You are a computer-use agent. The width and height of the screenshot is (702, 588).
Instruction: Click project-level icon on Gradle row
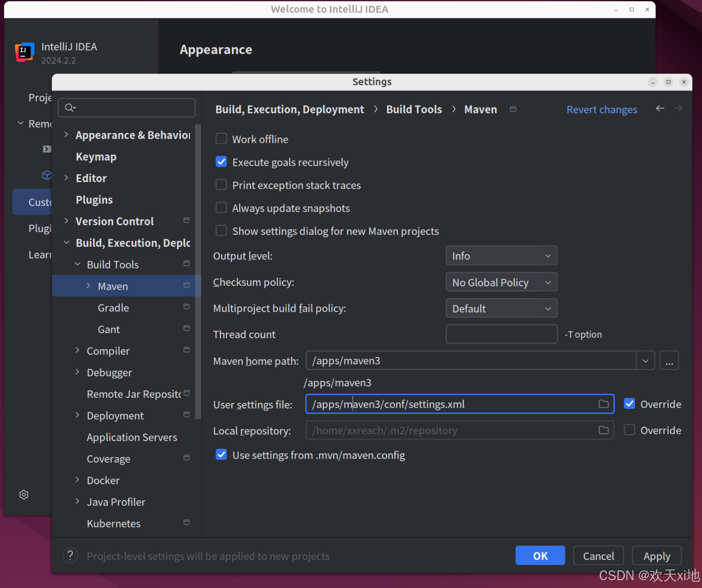pyautogui.click(x=187, y=306)
